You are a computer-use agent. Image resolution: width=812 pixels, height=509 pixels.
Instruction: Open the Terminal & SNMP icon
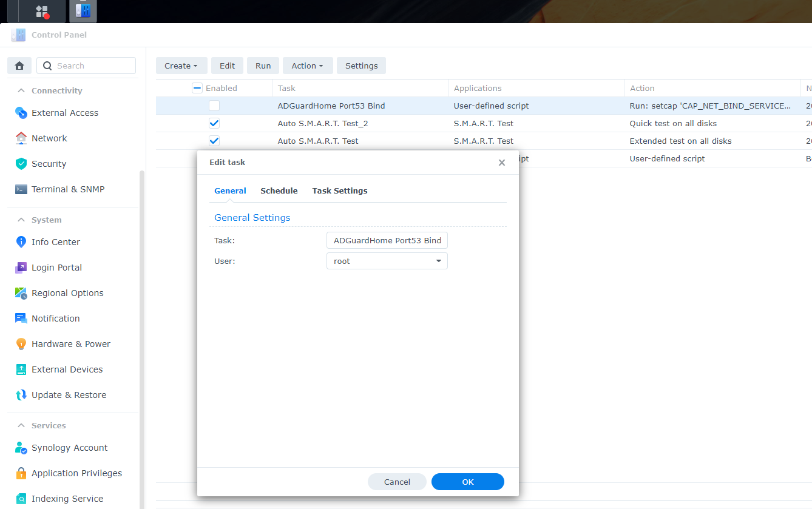21,189
